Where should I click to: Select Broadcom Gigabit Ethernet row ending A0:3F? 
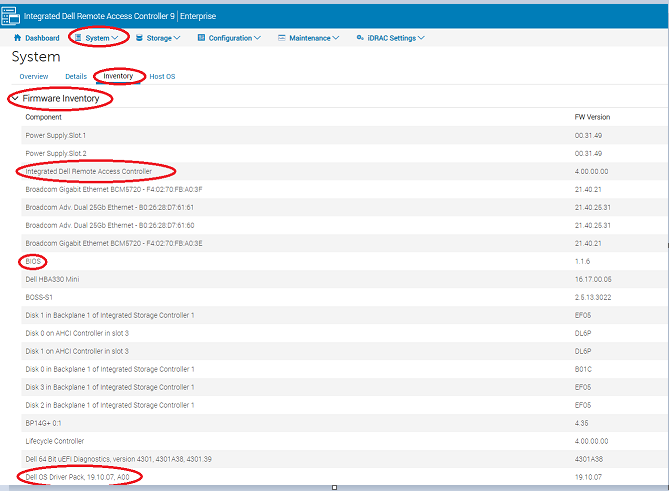point(345,189)
